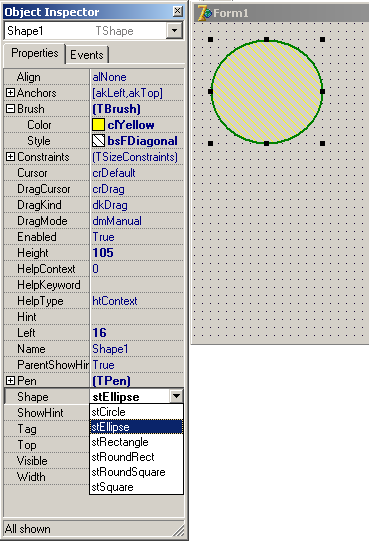Click the Height value 105
369x541 pixels.
click(103, 253)
